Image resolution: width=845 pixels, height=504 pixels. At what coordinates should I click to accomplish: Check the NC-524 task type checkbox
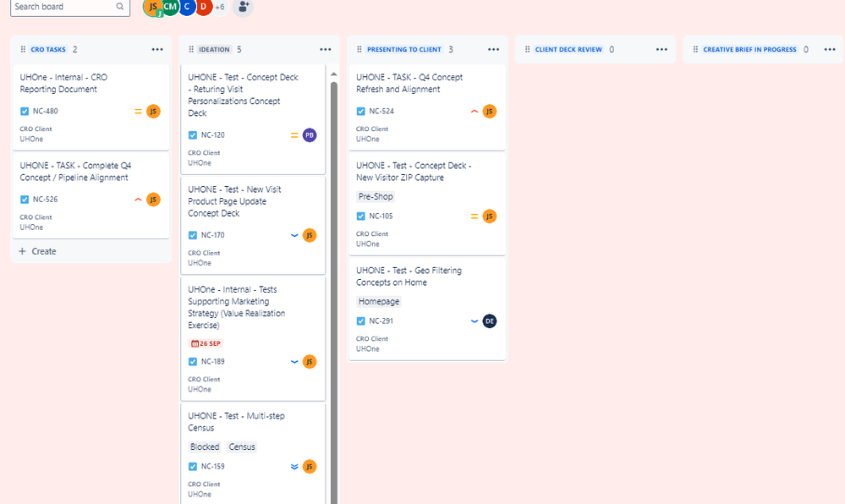coord(359,111)
